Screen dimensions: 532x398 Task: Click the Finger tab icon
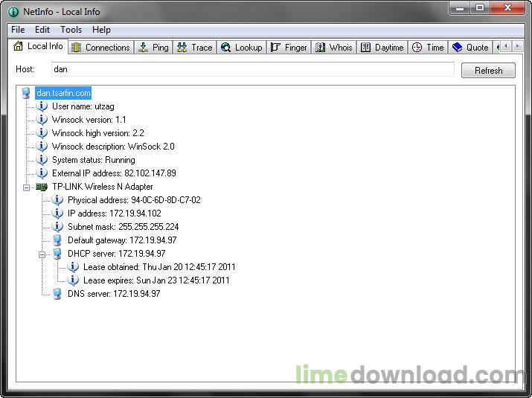point(275,48)
